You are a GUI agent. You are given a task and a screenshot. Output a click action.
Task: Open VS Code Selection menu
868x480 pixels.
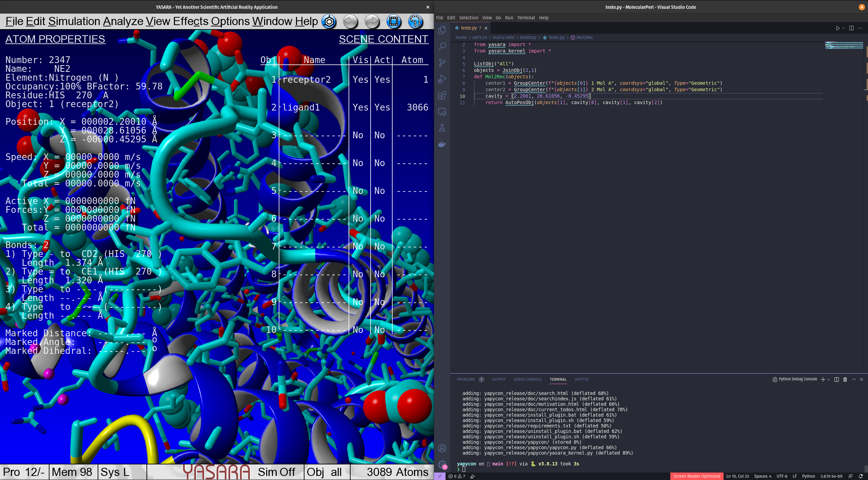[x=469, y=18]
